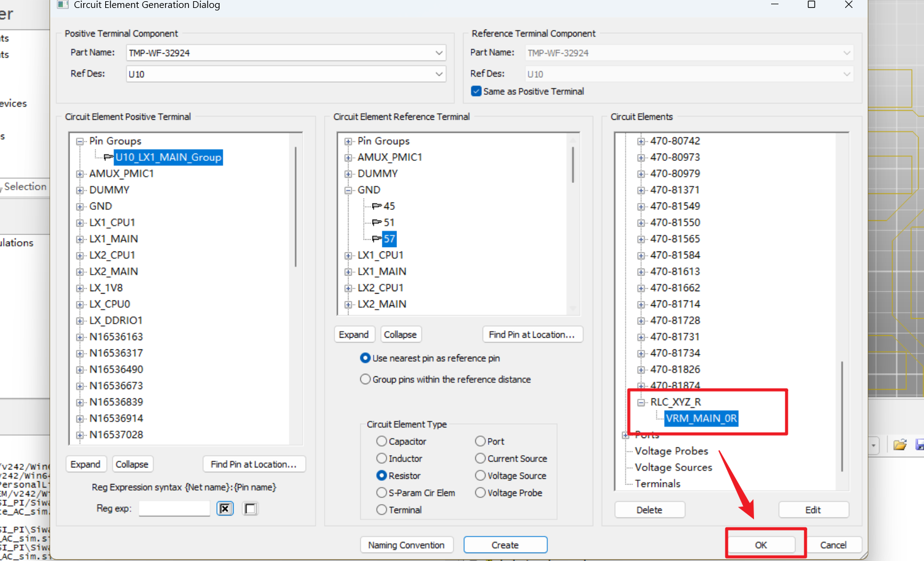Choose Voltage Source element type
This screenshot has height=561, width=924.
[x=480, y=475]
